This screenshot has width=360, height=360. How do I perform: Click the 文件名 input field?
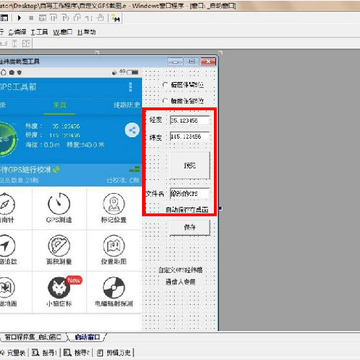(189, 194)
